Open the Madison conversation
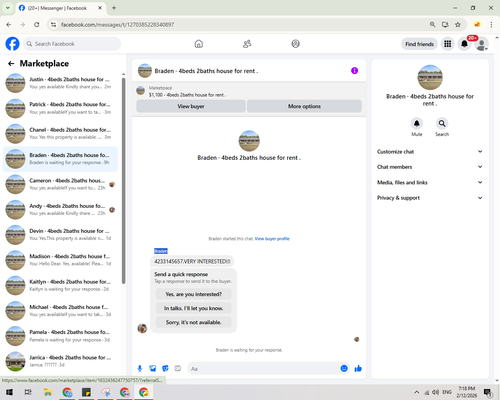The width and height of the screenshot is (500, 400). [x=60, y=260]
